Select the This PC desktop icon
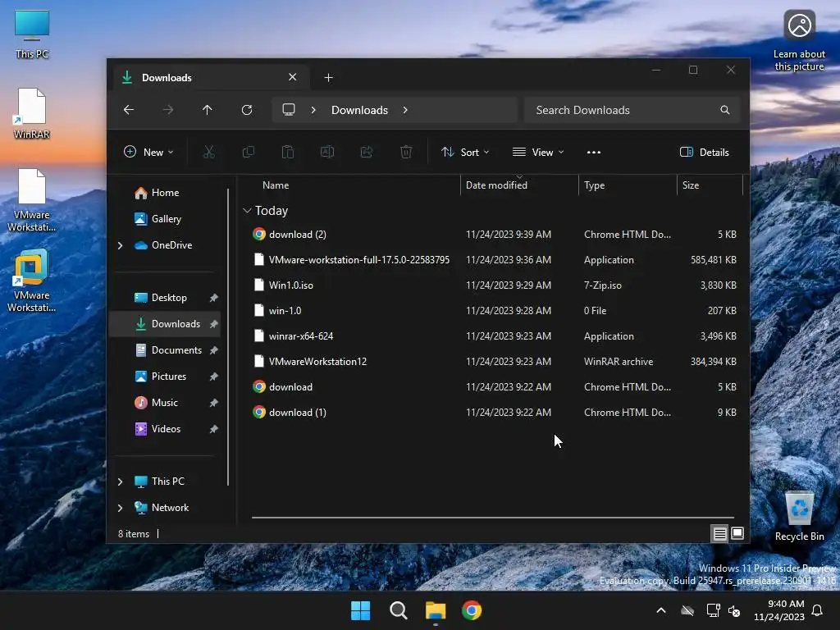Viewport: 840px width, 630px height. (32, 34)
